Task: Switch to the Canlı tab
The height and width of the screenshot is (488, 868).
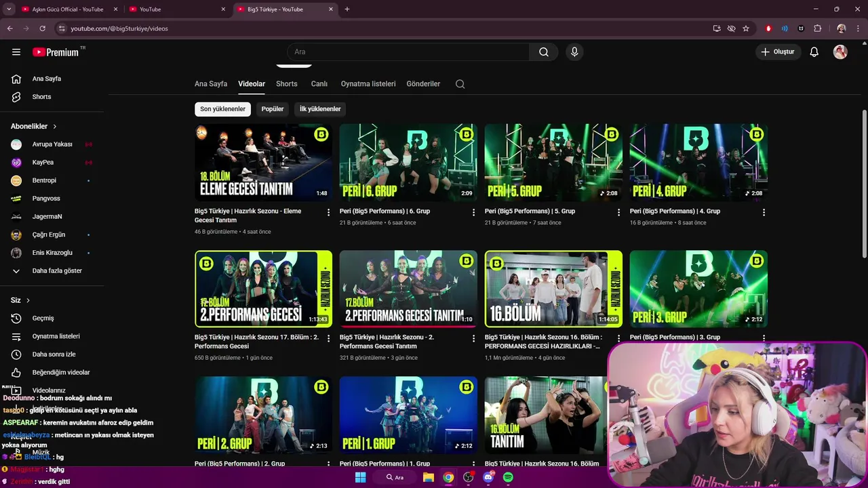Action: (319, 84)
